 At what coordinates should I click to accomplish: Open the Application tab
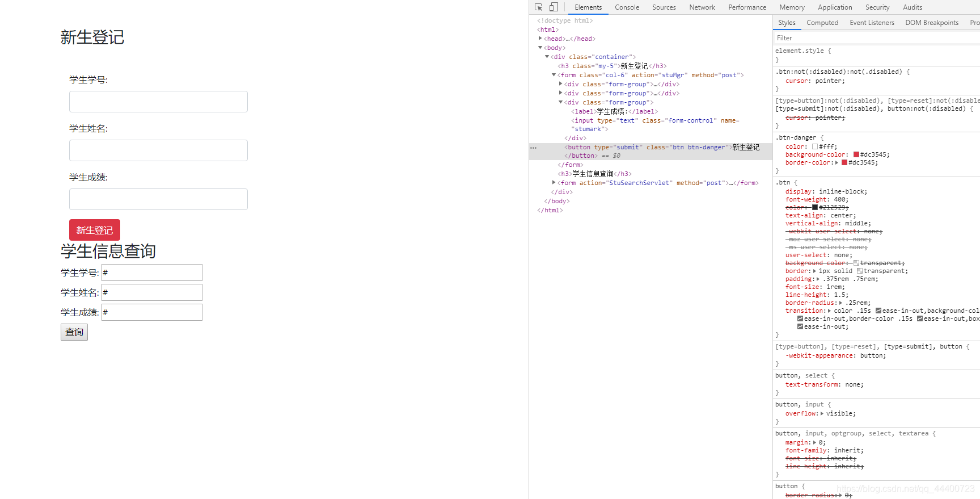[835, 7]
